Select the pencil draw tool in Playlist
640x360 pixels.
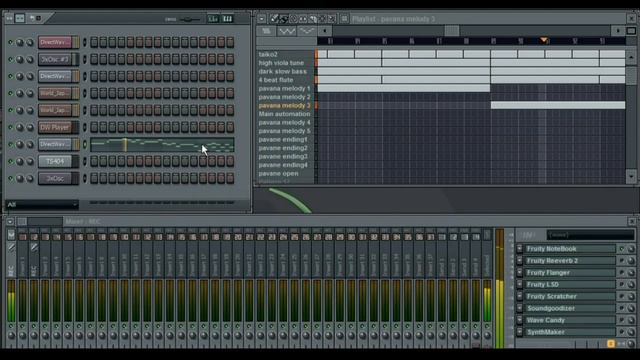(x=274, y=18)
